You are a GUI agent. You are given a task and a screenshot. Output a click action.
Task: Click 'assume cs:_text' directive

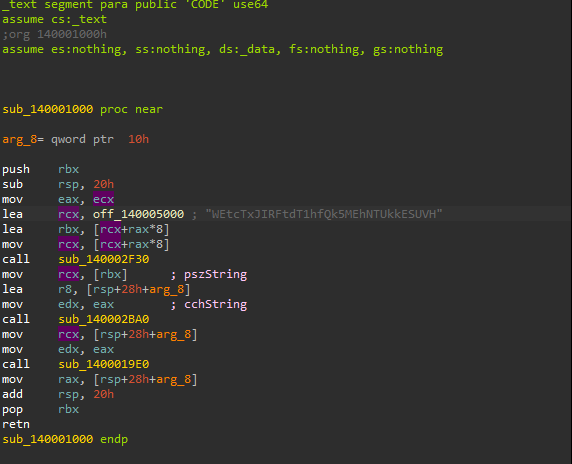[54, 19]
